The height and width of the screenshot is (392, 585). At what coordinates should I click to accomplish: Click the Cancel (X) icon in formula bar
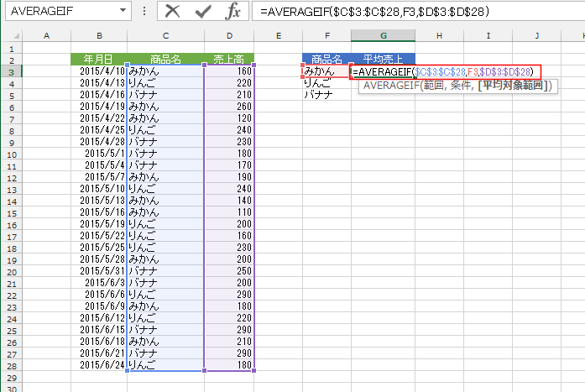pyautogui.click(x=173, y=12)
